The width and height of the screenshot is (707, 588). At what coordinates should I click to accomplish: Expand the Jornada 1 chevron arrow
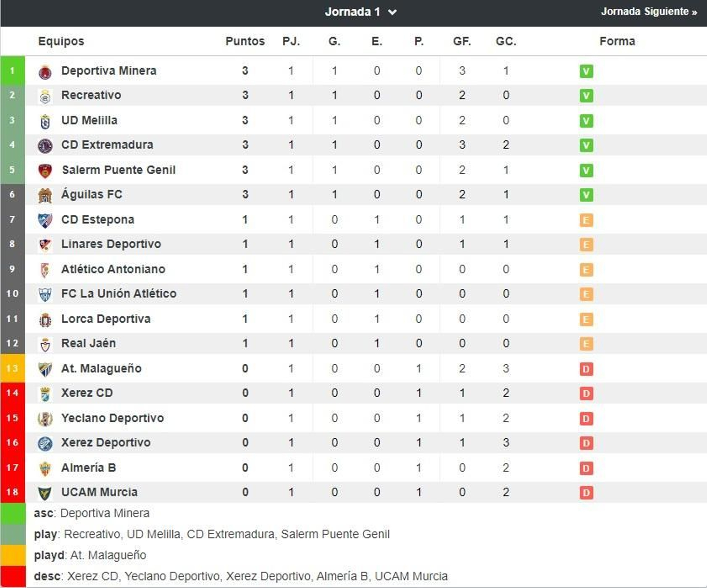pyautogui.click(x=393, y=13)
